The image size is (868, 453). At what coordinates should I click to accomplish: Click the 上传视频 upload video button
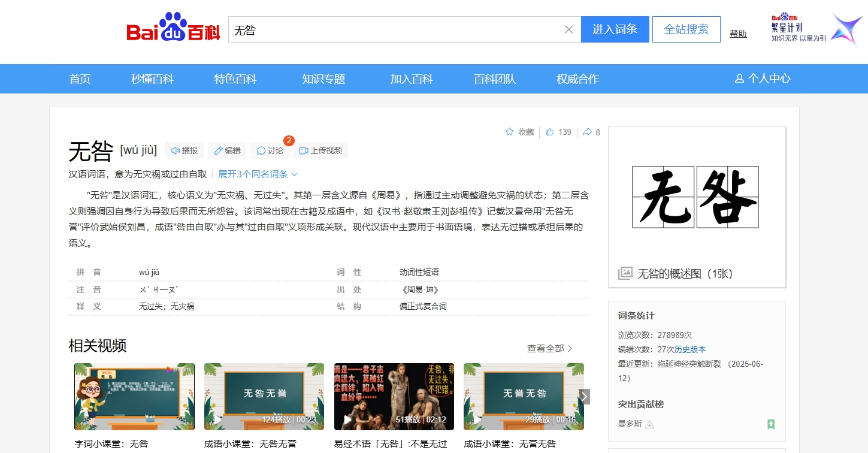click(x=320, y=150)
